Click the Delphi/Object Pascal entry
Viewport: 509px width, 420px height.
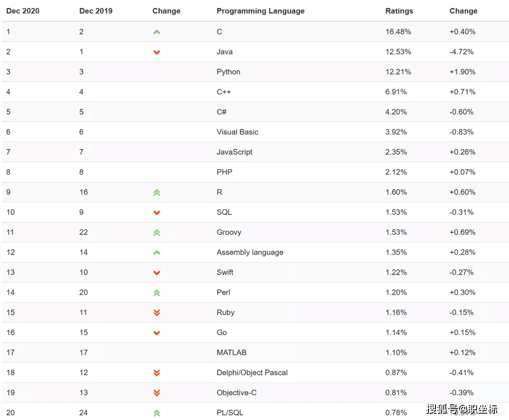pyautogui.click(x=252, y=372)
